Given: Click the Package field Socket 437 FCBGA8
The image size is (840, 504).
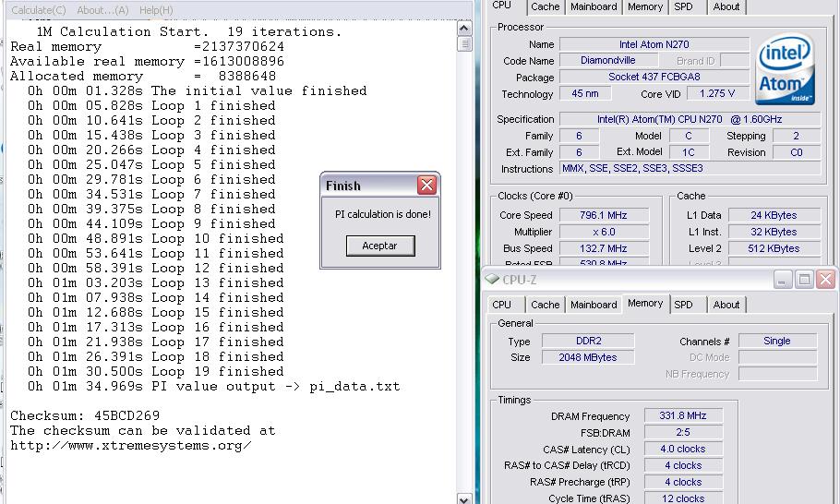Looking at the screenshot, I should pos(654,78).
